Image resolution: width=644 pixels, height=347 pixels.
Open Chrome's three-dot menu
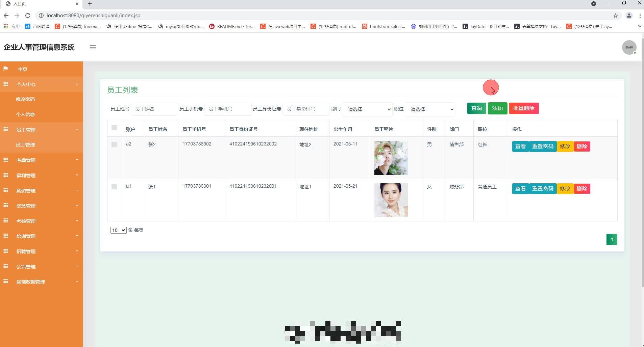[640, 16]
